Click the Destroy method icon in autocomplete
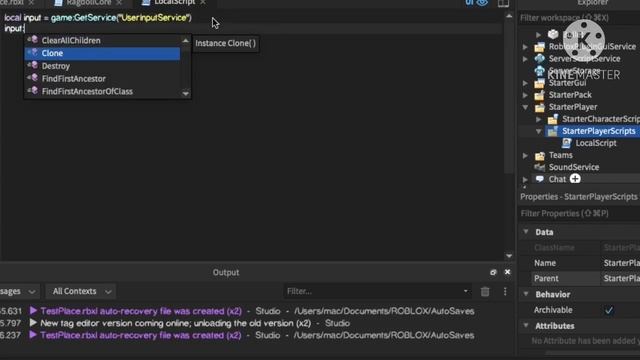Viewport: 640px width, 360px height. (x=33, y=65)
